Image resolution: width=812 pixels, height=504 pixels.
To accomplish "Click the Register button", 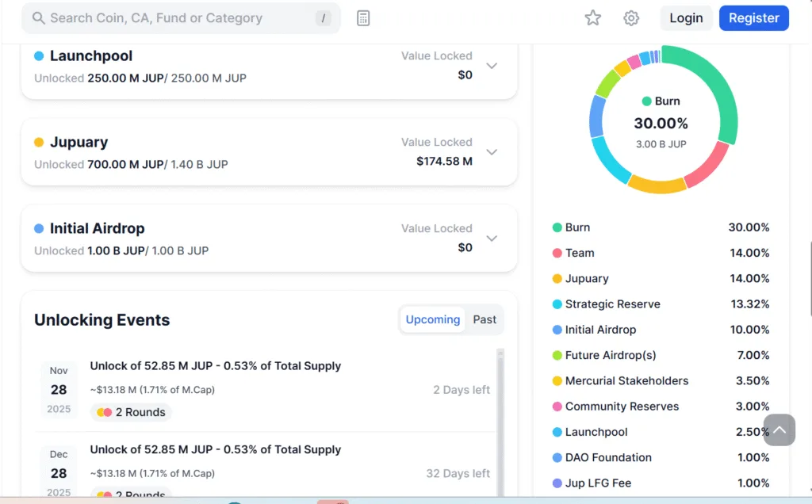I will 753,18.
